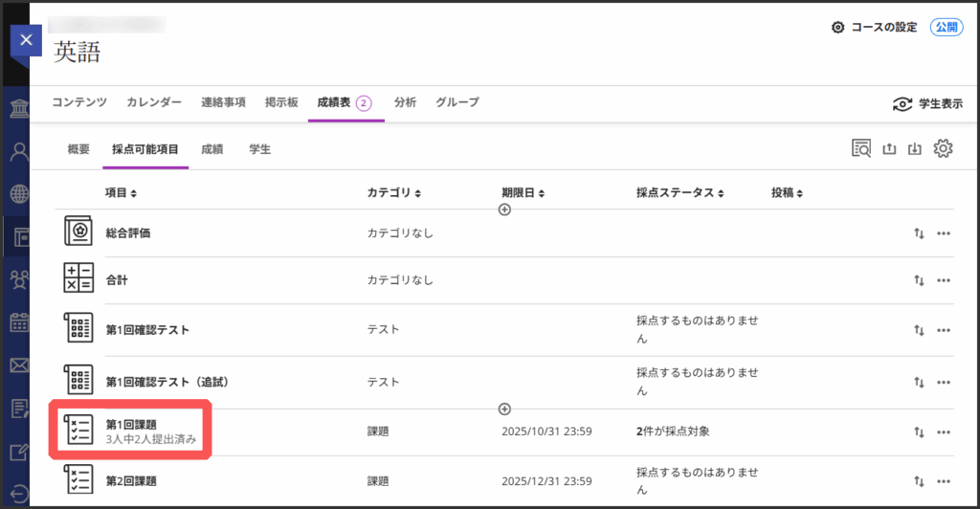Open コースの設定 course settings
The image size is (980, 509).
(875, 28)
